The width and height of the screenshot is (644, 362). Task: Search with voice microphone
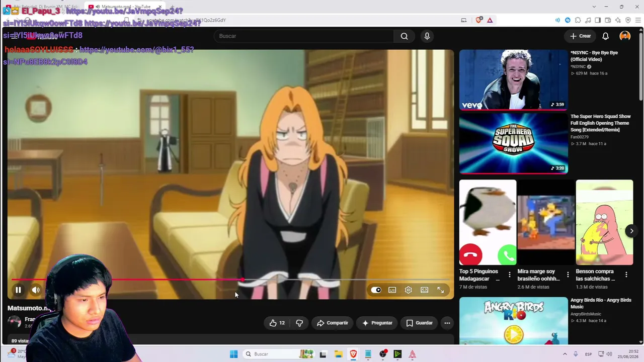pos(427,36)
